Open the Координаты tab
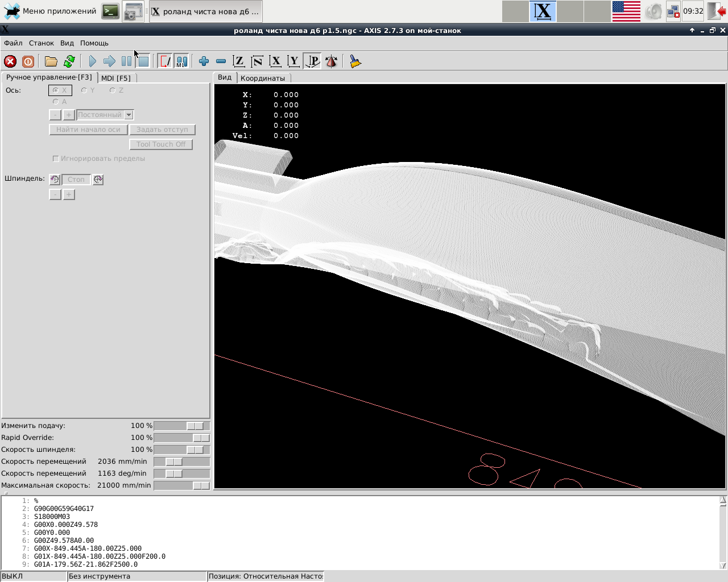 [x=262, y=78]
